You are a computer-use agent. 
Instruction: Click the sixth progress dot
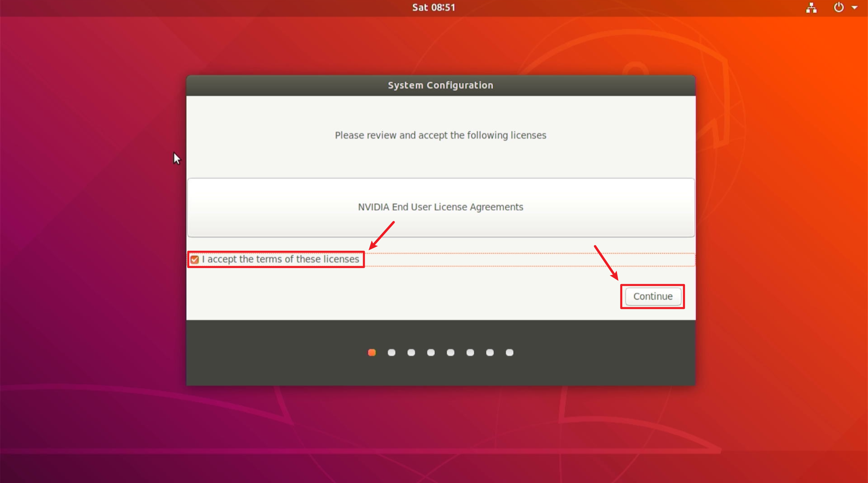pyautogui.click(x=470, y=352)
